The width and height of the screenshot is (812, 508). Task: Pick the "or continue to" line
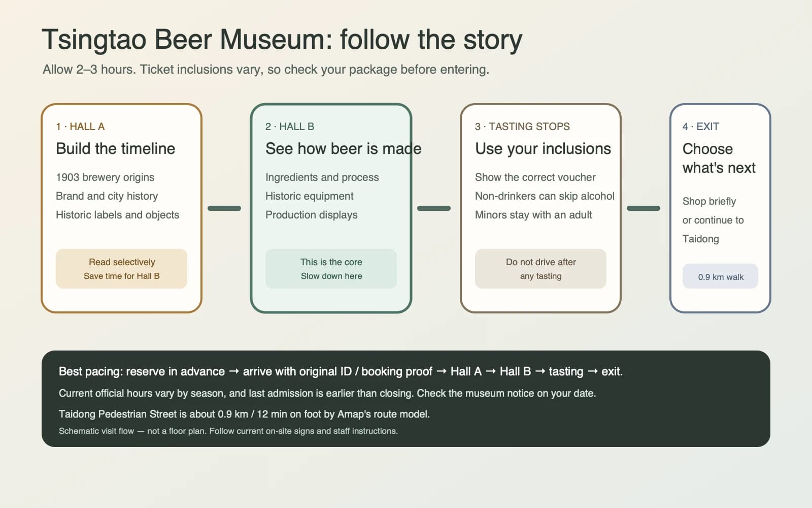point(713,220)
